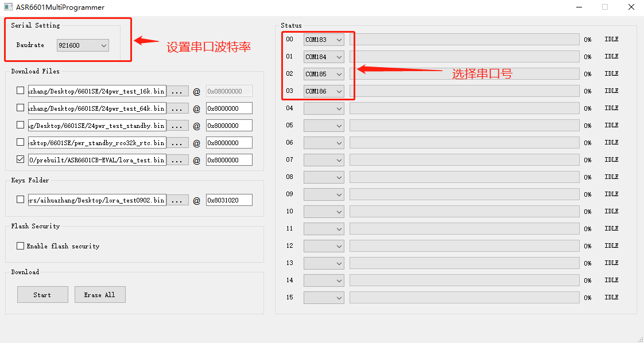The height and width of the screenshot is (343, 644).
Task: Click the 0x8031020 address field
Action: coord(229,200)
